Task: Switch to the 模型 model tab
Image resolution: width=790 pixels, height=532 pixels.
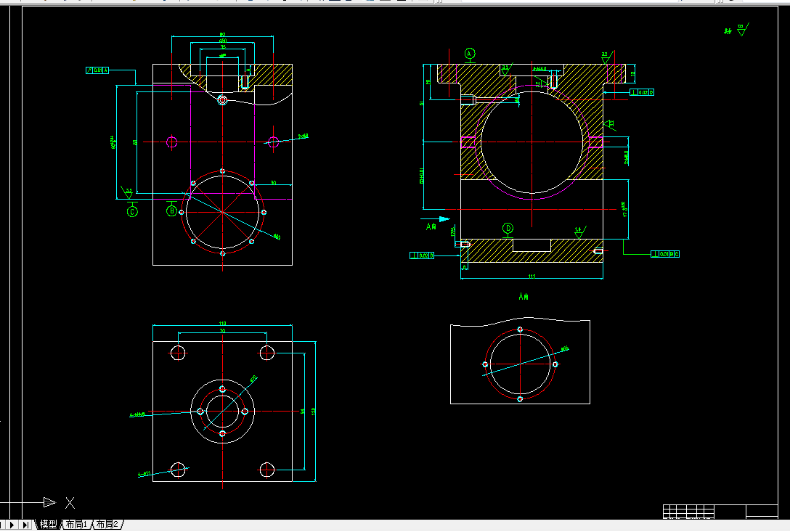Action: (x=48, y=525)
